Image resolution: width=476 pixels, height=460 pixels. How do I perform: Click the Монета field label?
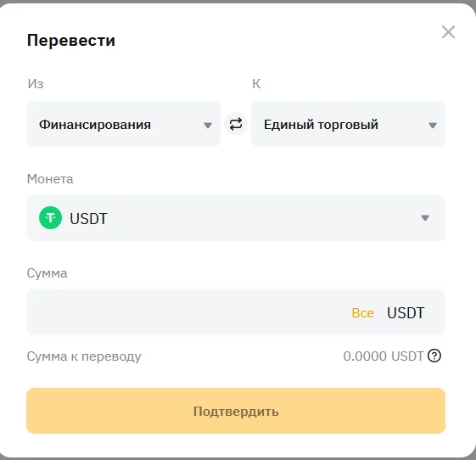point(50,179)
